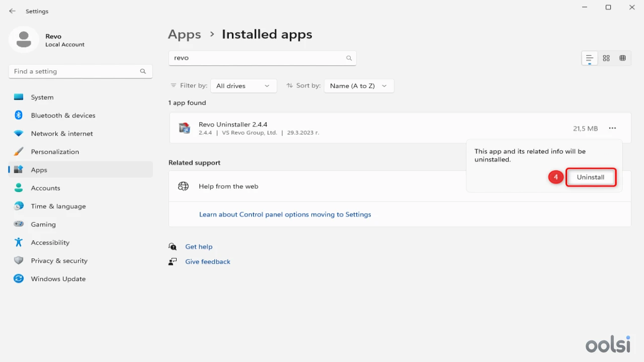
Task: Click the Get help icon
Action: (173, 246)
